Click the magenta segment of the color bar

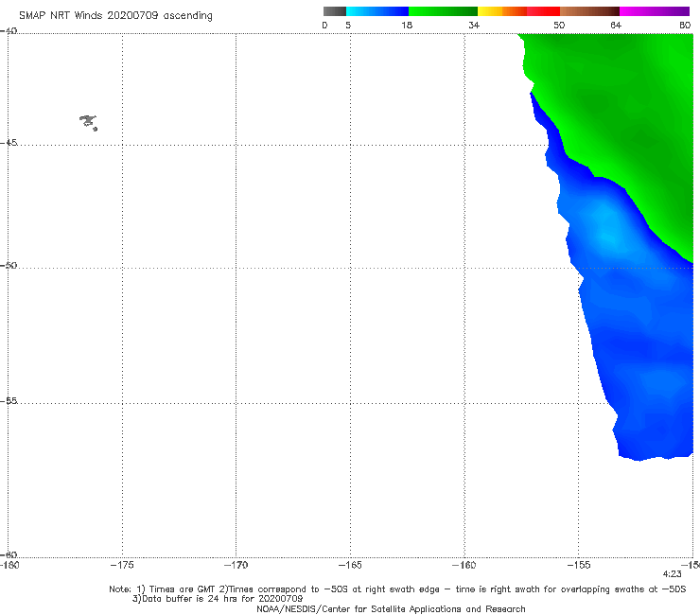(655, 11)
